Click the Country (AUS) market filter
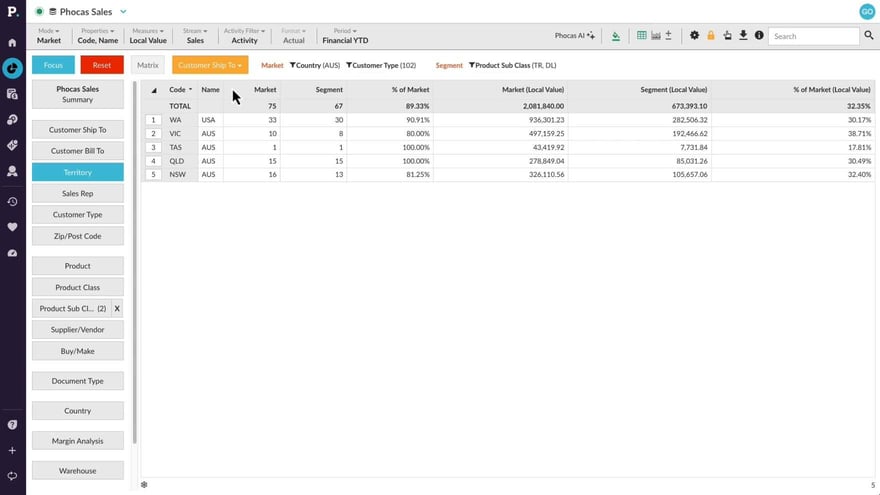 315,65
